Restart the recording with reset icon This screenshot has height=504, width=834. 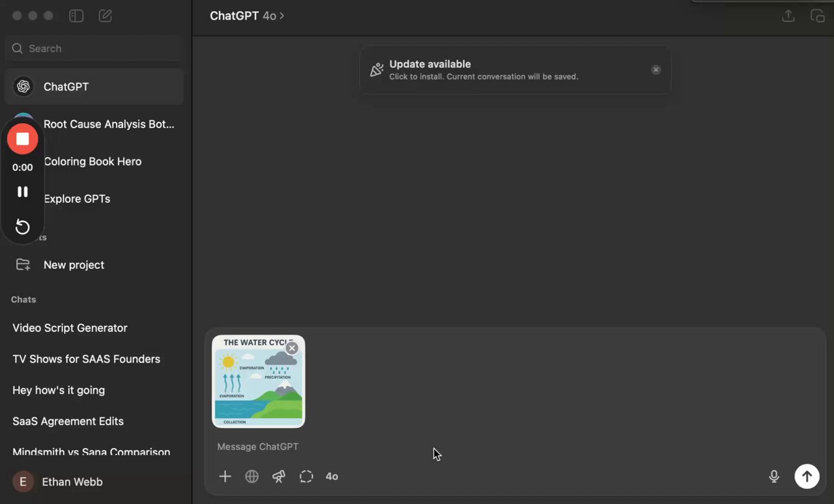click(x=23, y=227)
